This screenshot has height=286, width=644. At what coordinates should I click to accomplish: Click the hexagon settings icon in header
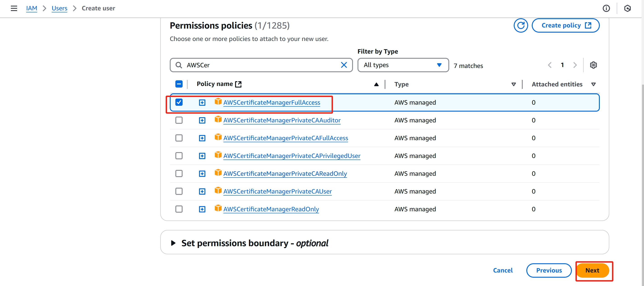(628, 8)
